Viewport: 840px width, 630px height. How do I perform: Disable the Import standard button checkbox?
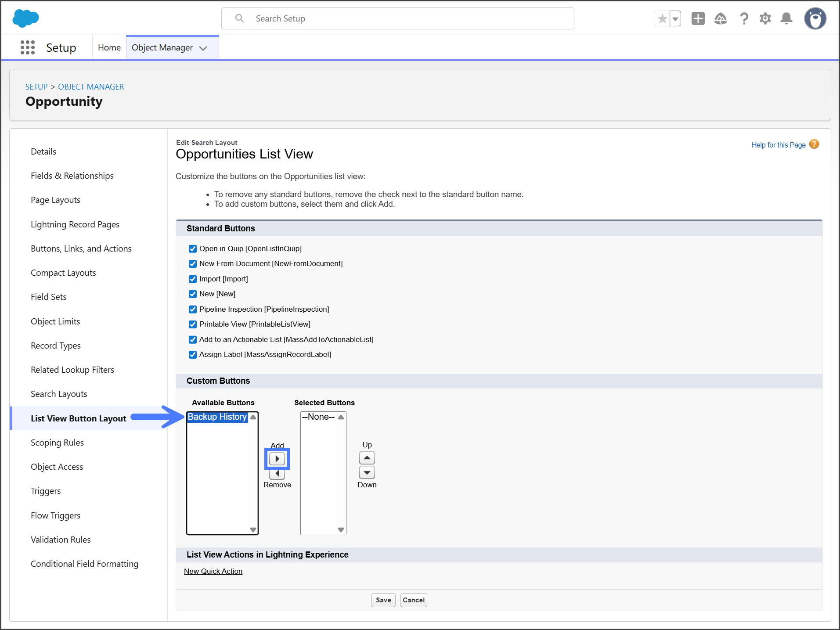[193, 279]
